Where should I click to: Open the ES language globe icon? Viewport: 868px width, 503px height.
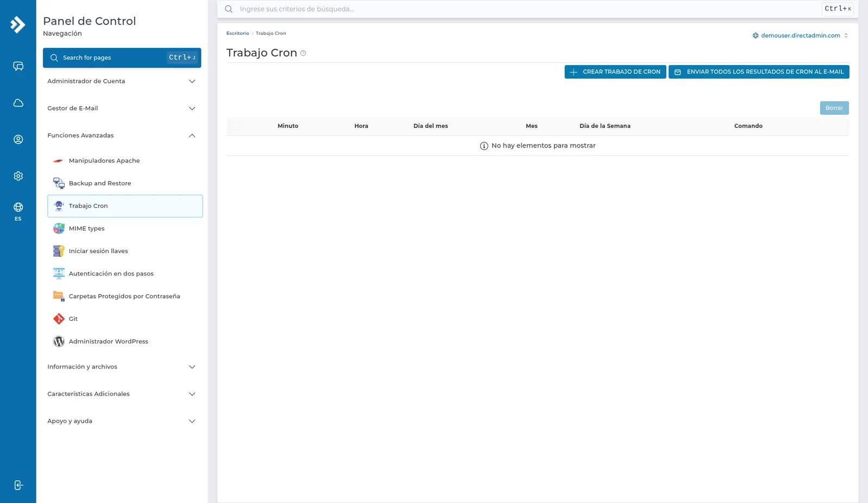click(18, 211)
